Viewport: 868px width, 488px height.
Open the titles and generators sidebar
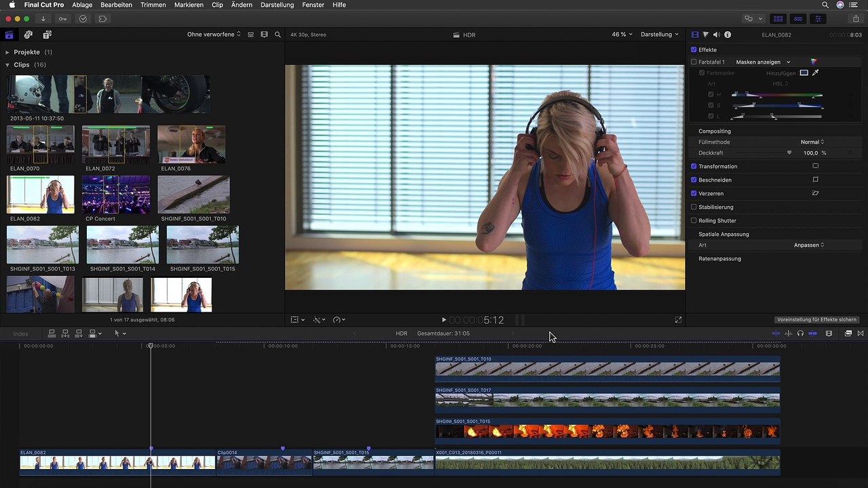click(x=47, y=35)
